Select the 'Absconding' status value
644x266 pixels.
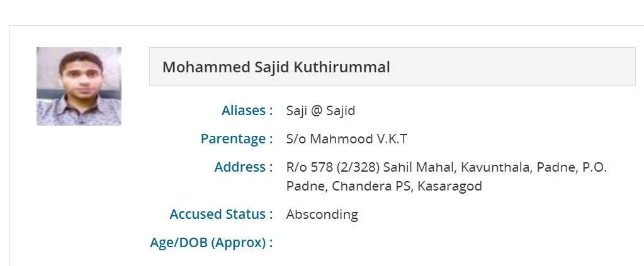(322, 214)
